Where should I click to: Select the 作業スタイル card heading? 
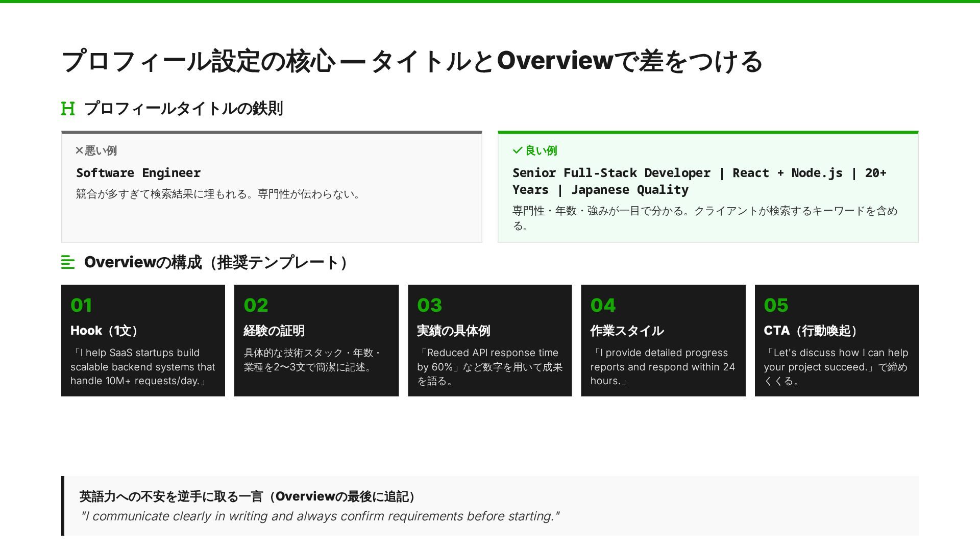click(627, 331)
